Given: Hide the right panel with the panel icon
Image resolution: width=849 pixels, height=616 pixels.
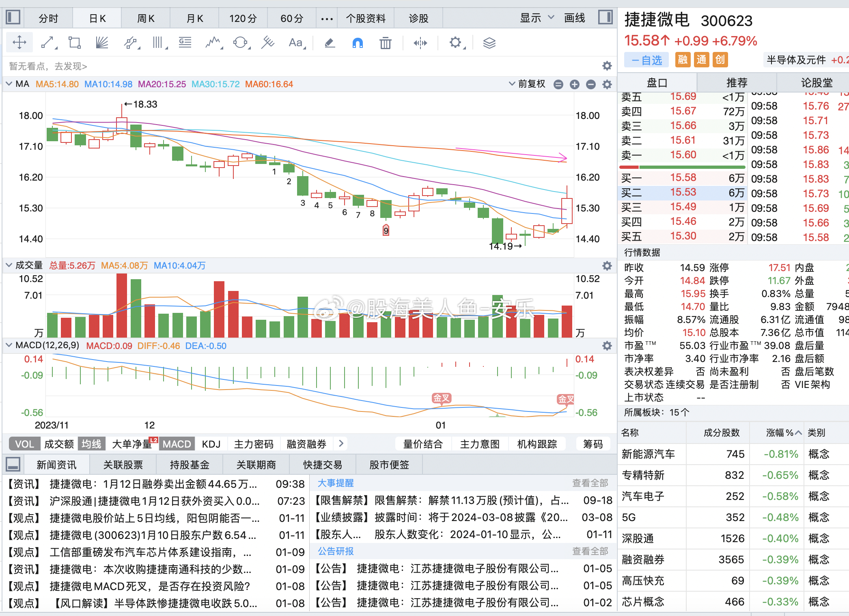Looking at the screenshot, I should click(605, 17).
